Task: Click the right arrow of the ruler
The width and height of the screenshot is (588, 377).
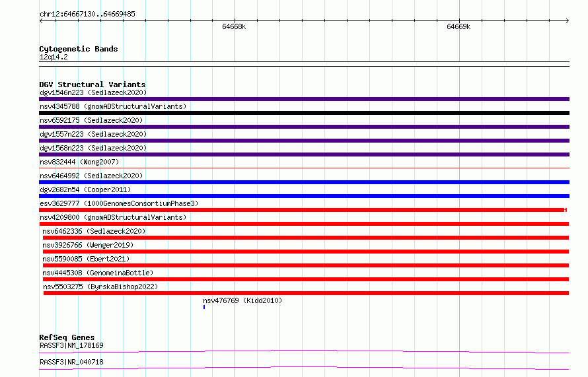Action: tap(568, 20)
